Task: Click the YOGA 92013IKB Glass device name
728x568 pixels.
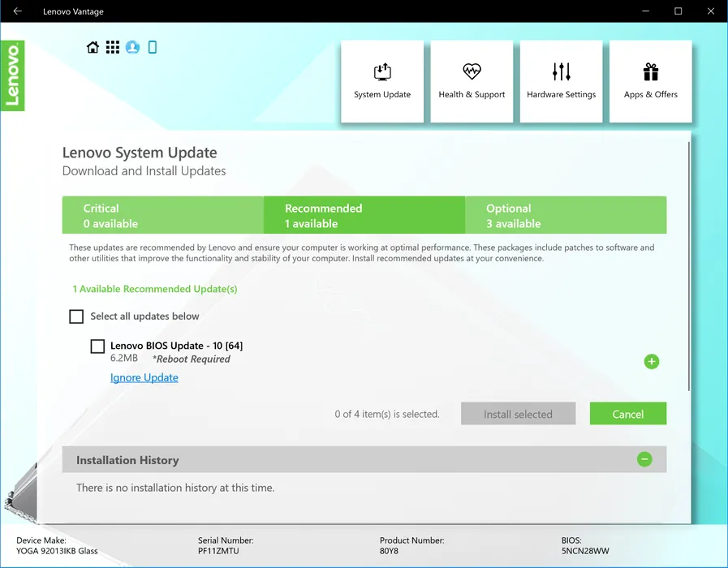Action: click(57, 551)
